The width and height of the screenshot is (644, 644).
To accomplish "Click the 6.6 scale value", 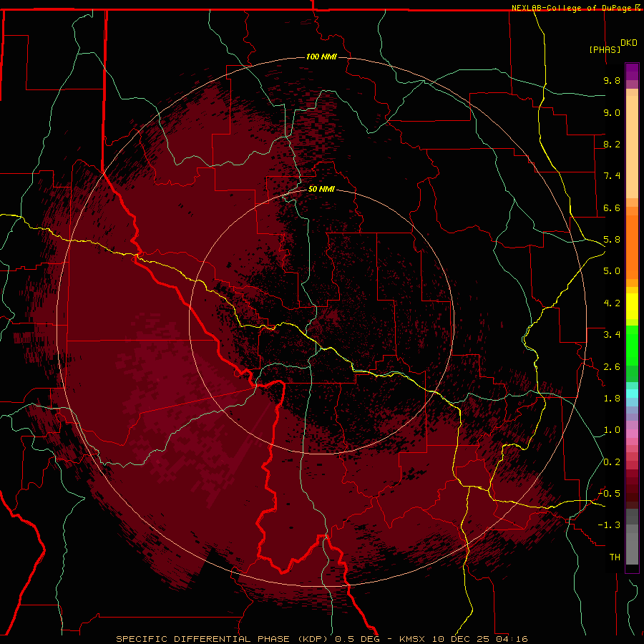I will click(612, 208).
